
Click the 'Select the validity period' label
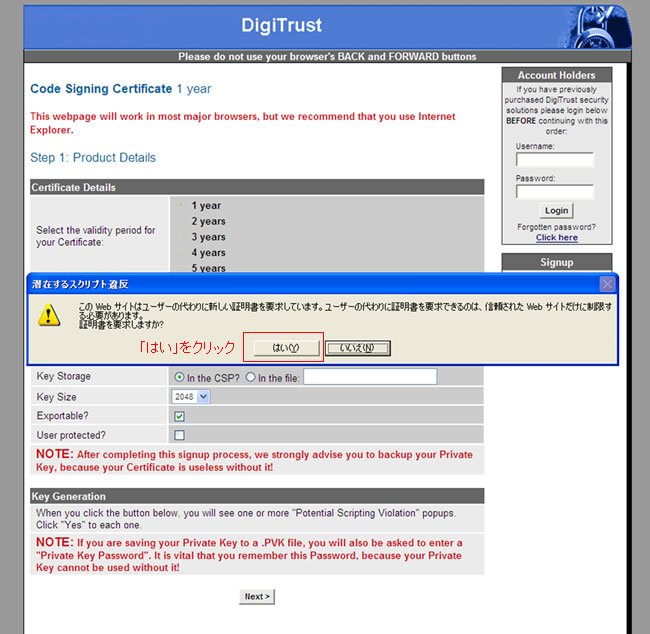click(x=95, y=236)
